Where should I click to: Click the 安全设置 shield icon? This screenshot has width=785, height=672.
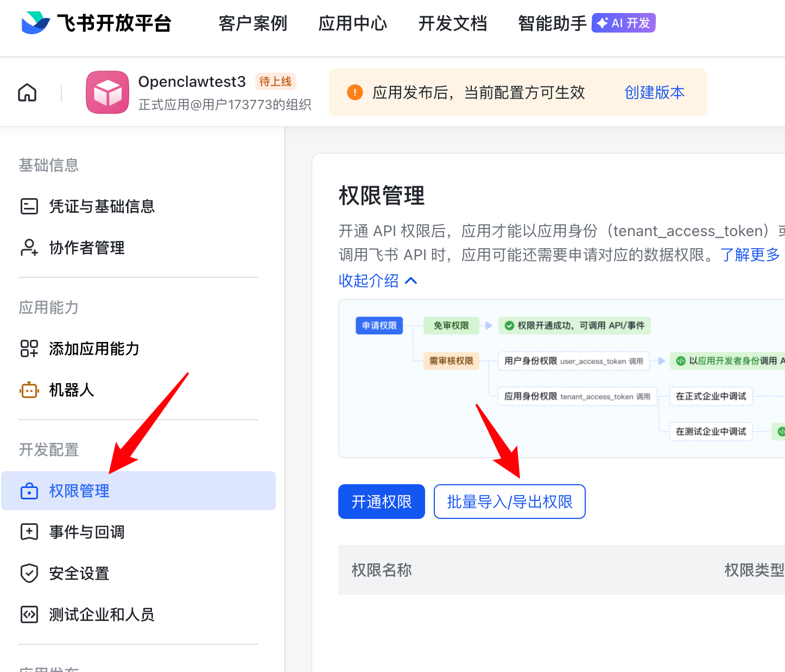coord(29,573)
